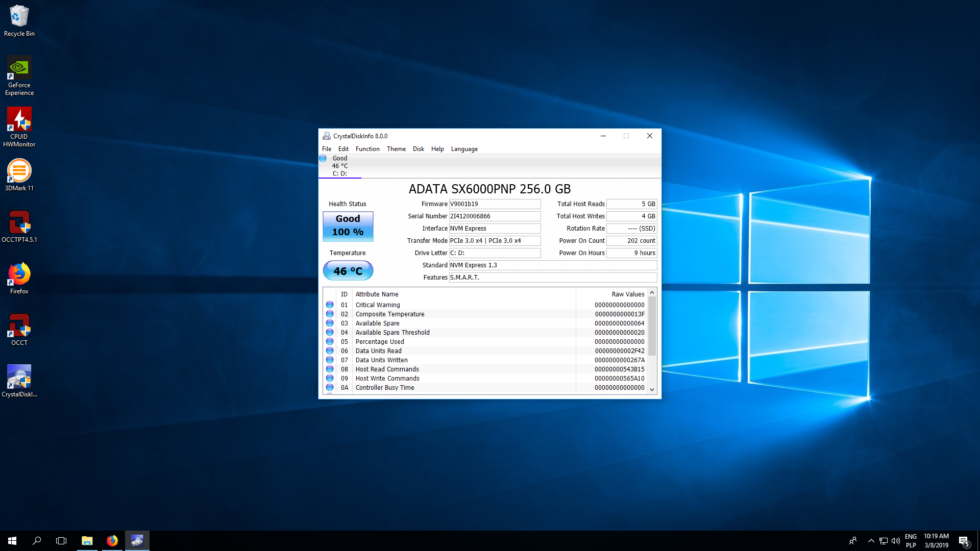
Task: Click the Critical Warning status orb
Action: (330, 305)
